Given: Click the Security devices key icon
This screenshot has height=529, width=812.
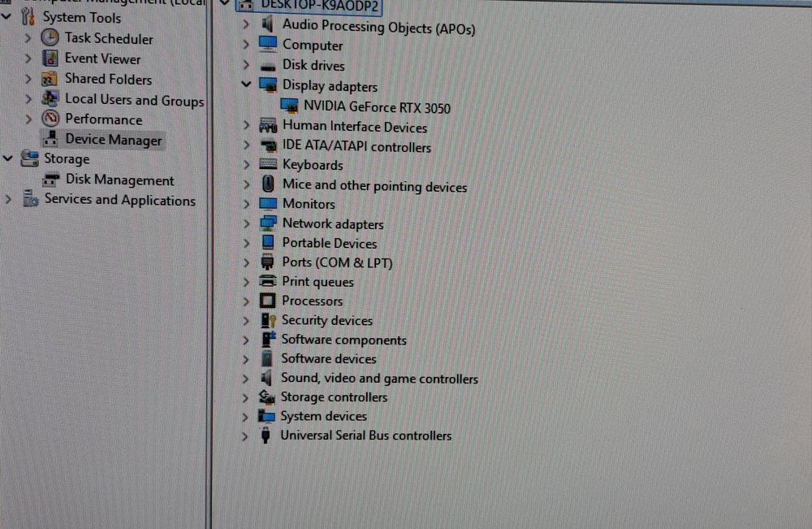Looking at the screenshot, I should click(x=268, y=320).
